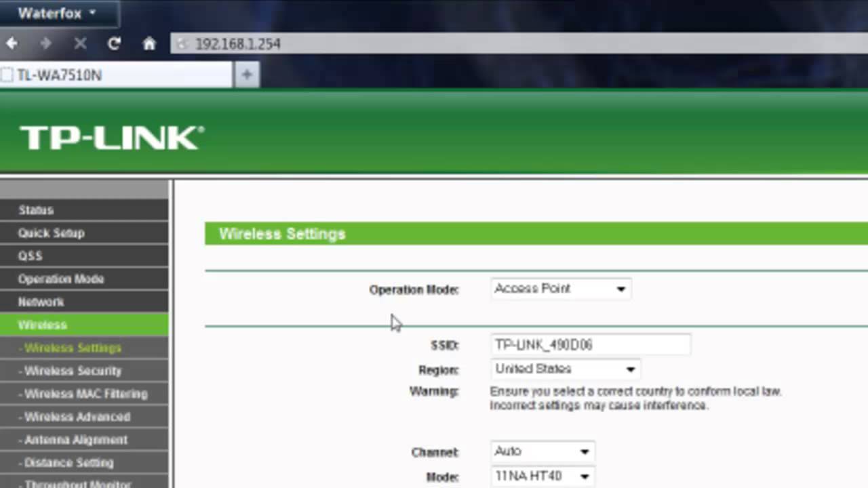
Task: Expand the Region United States dropdown
Action: point(565,369)
